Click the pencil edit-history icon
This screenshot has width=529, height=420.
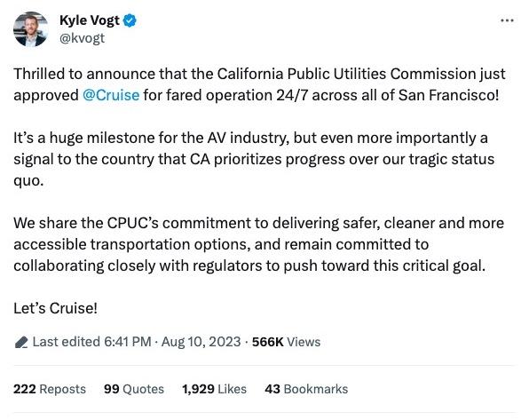pos(21,342)
